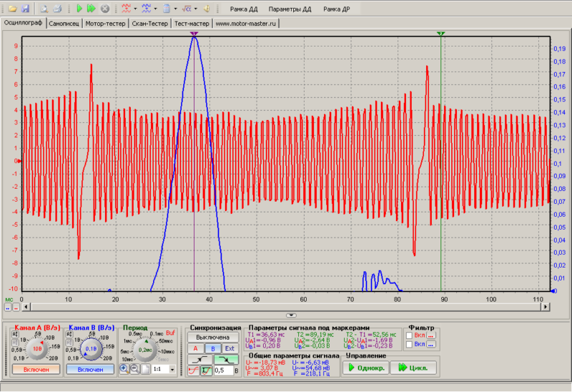This screenshot has width=572, height=392.
Task: Switch to the Самописец tab
Action: [x=64, y=24]
